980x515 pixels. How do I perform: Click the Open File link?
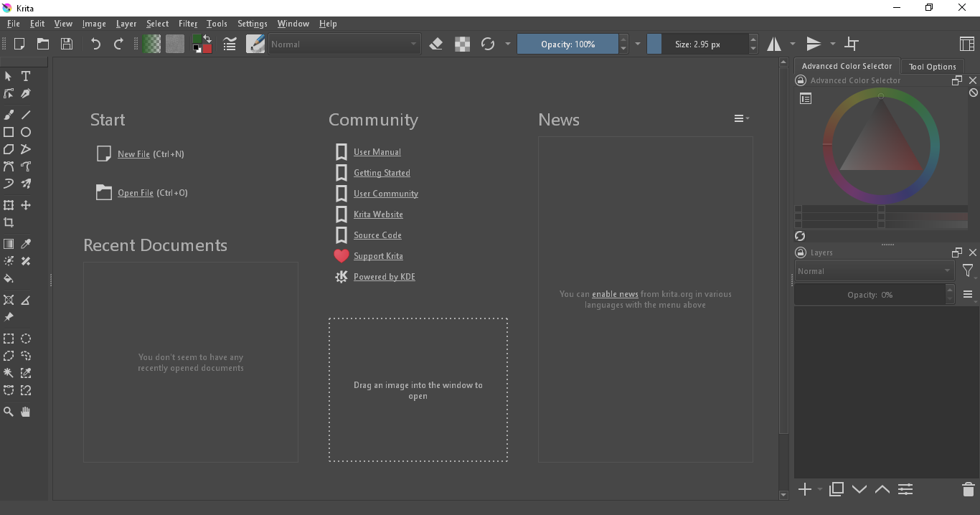click(136, 193)
